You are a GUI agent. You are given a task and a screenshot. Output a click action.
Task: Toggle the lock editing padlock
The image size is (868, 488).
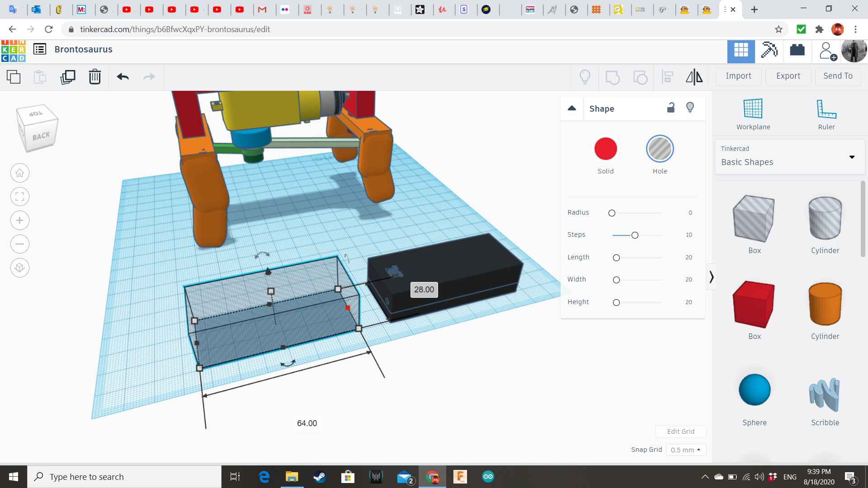671,108
